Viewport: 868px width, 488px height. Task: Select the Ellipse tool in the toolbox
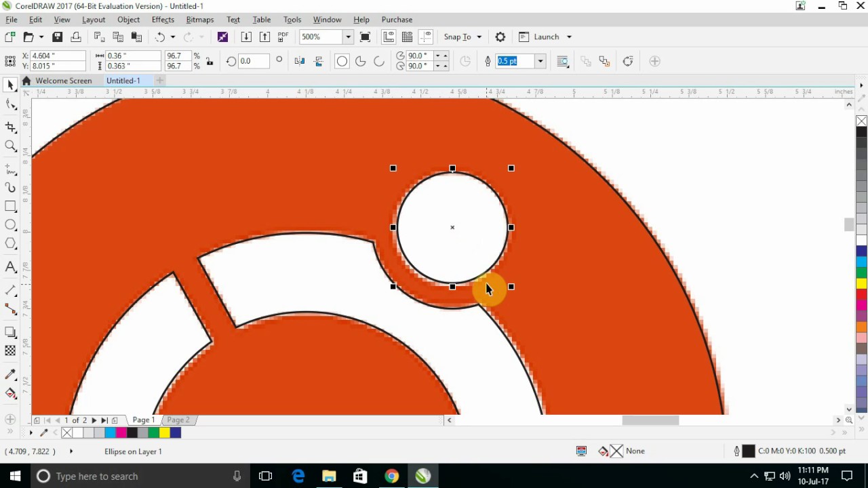(x=10, y=225)
